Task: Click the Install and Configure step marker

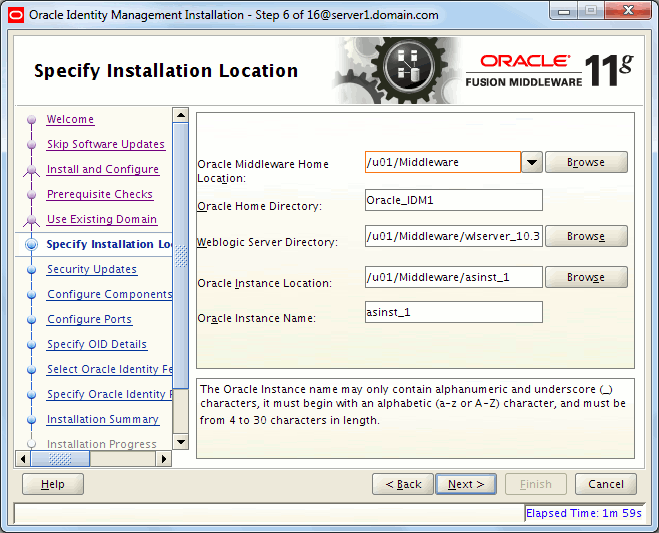Action: click(x=32, y=170)
